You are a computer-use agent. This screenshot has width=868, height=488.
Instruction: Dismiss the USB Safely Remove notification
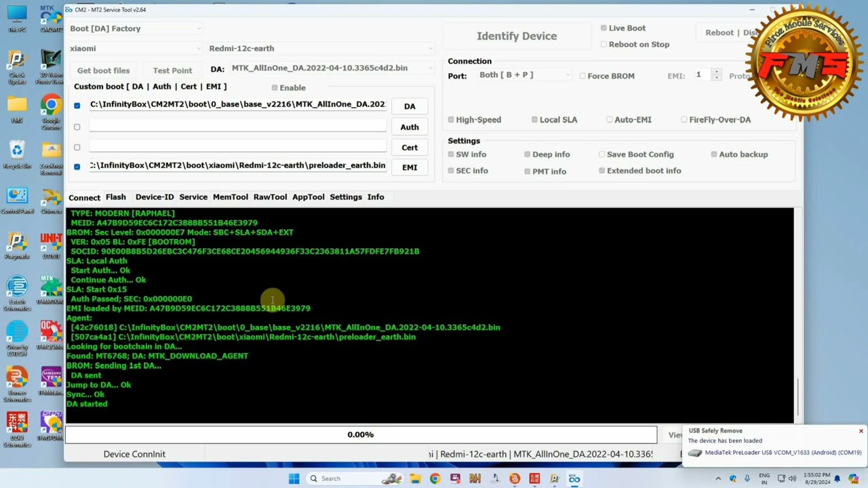click(x=861, y=431)
